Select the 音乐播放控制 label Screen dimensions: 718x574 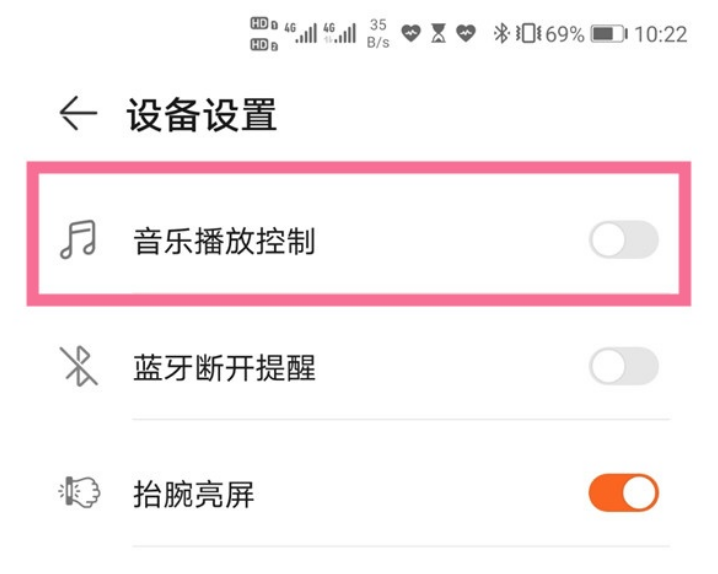coord(224,241)
